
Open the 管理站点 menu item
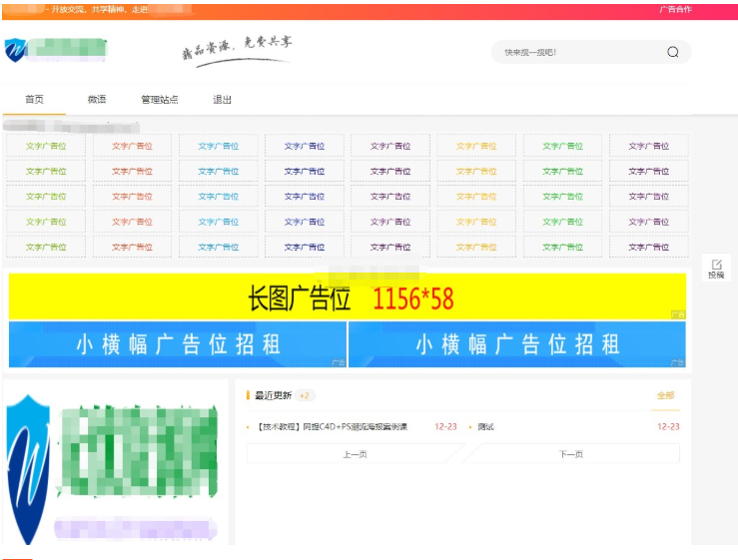[x=160, y=99]
